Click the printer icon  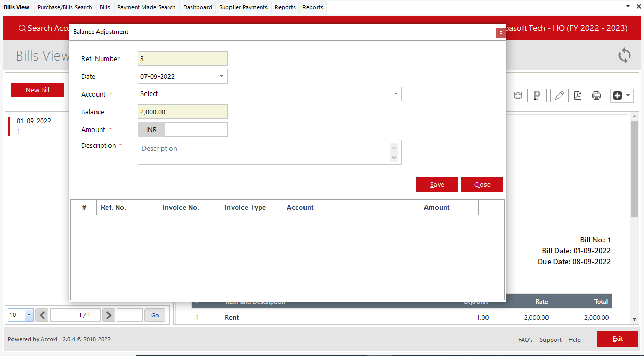596,96
